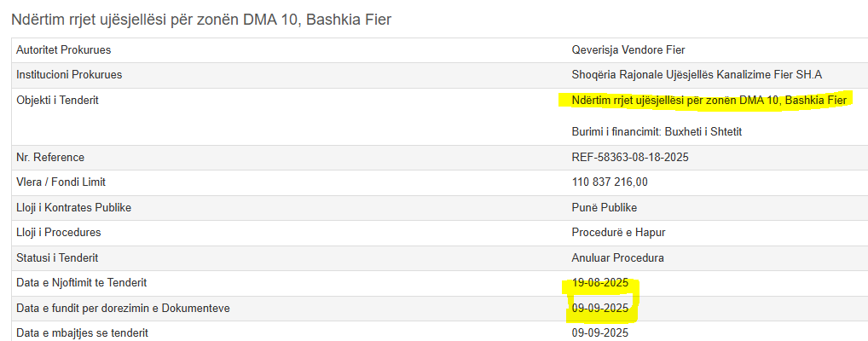
Task: Click the highlighted announcement date 19-08-2025
Action: click(600, 283)
